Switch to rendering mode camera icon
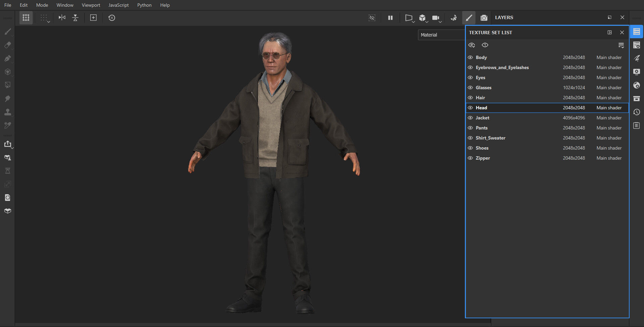The width and height of the screenshot is (644, 327). 484,18
